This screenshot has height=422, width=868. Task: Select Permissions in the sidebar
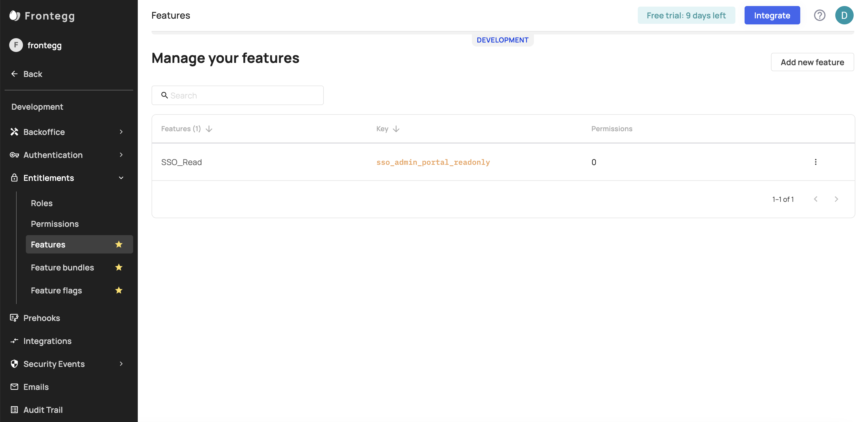coord(55,224)
